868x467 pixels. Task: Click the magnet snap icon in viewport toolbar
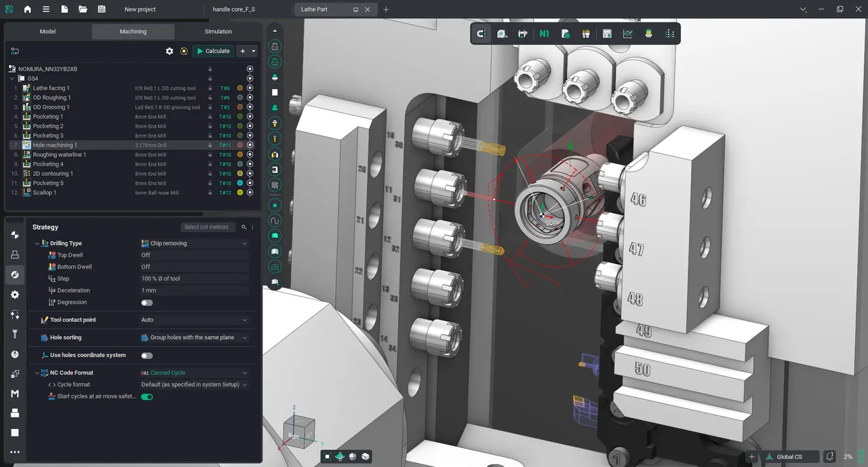[481, 33]
